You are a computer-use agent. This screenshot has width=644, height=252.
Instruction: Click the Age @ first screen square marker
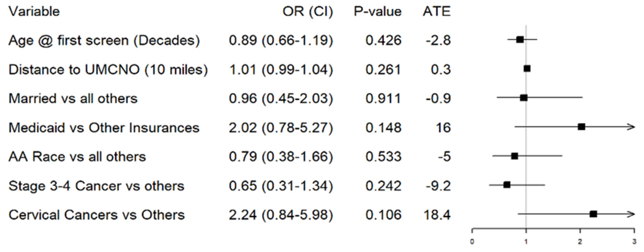pos(520,40)
